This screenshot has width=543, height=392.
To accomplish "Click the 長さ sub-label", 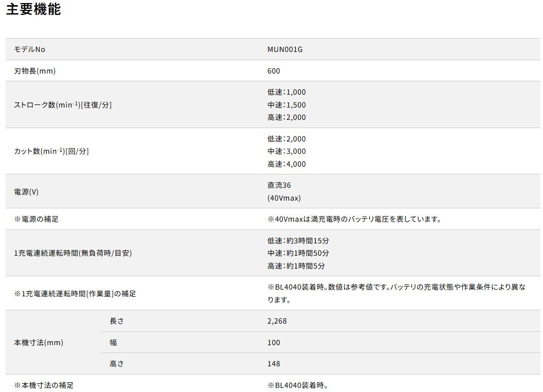I will [117, 321].
